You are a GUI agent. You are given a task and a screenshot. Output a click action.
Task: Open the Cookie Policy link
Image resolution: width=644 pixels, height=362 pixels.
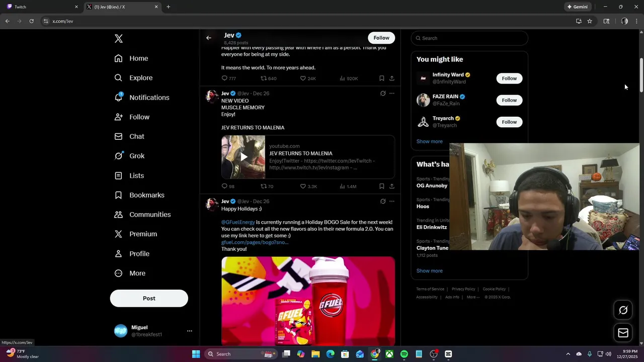[494, 289]
